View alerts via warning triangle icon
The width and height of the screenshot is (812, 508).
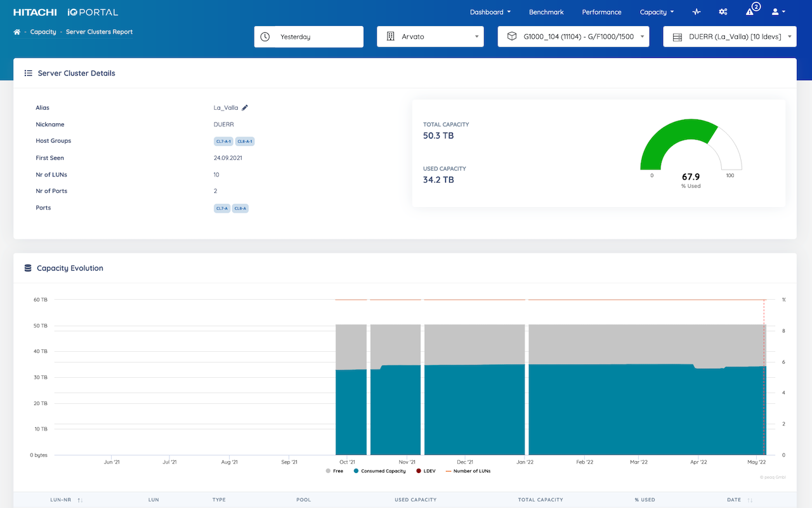[x=750, y=12]
